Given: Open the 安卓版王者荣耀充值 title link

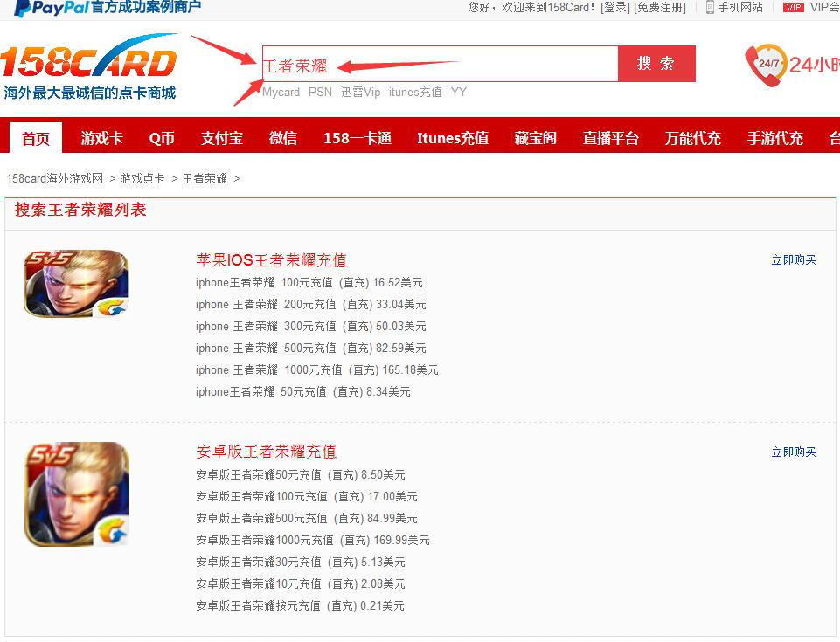Looking at the screenshot, I should [x=266, y=452].
